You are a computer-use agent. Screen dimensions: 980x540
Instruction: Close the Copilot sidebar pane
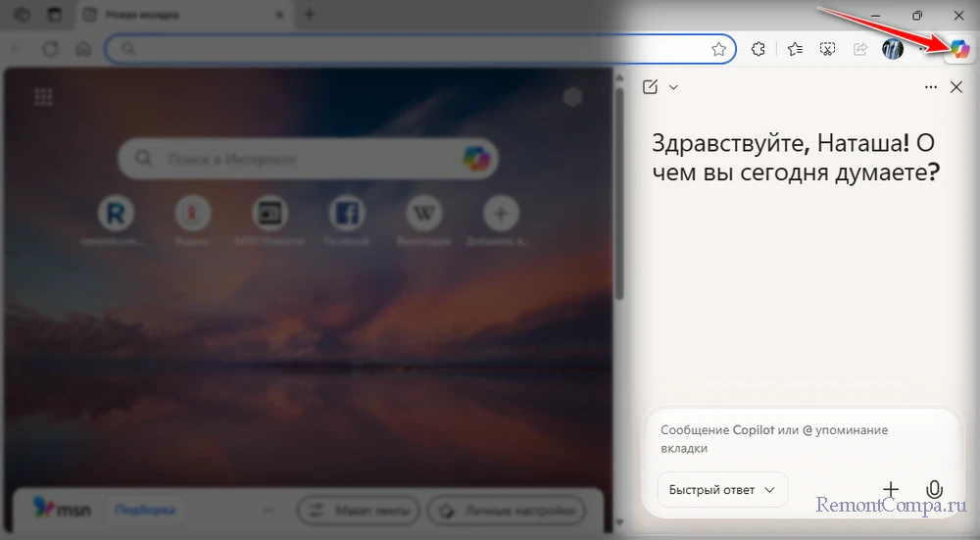[x=957, y=87]
